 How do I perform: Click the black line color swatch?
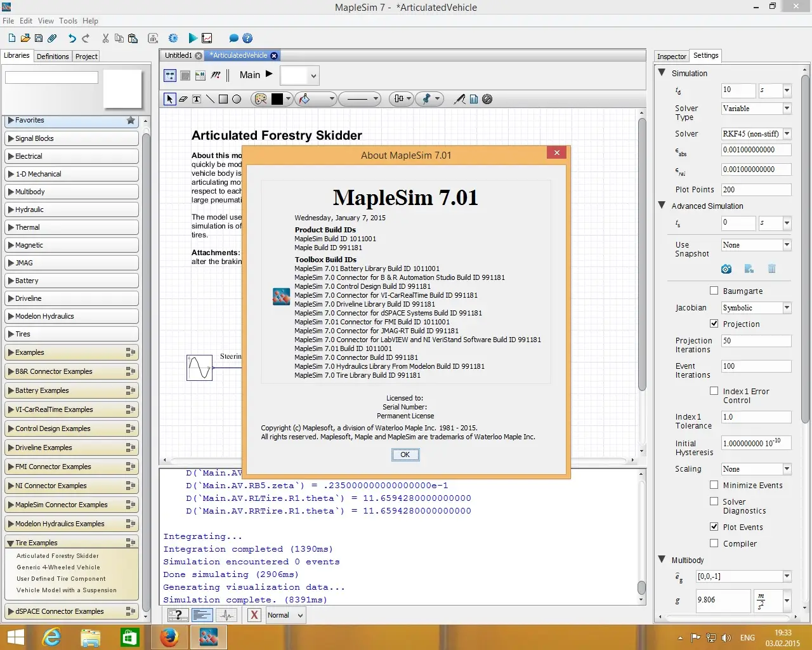tap(277, 99)
